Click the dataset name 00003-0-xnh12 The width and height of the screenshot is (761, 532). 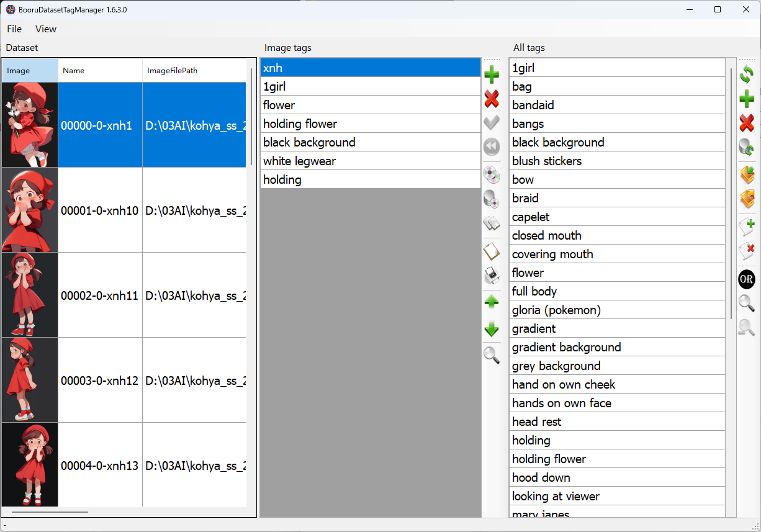(100, 381)
